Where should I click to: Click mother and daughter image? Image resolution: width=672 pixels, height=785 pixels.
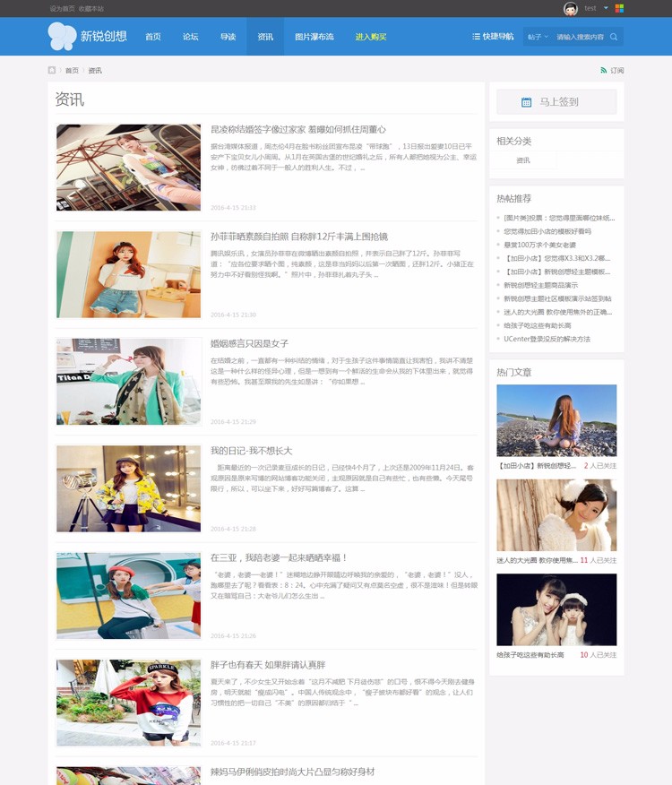click(556, 609)
